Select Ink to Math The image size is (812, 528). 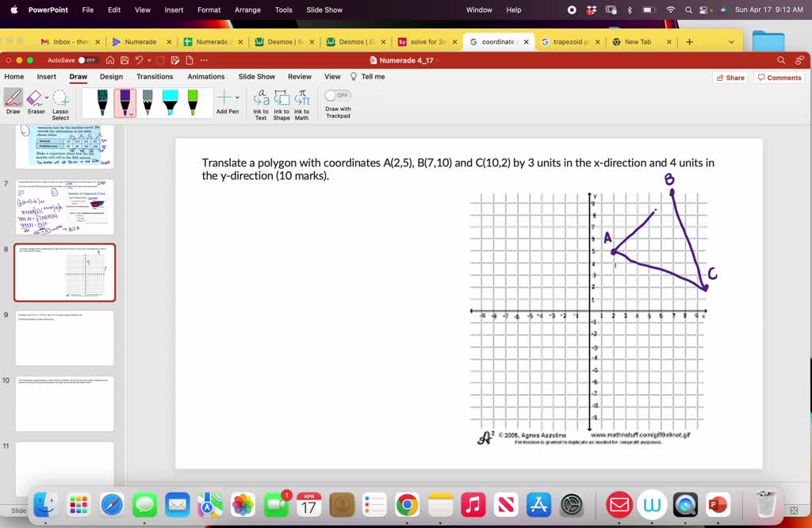tap(301, 104)
